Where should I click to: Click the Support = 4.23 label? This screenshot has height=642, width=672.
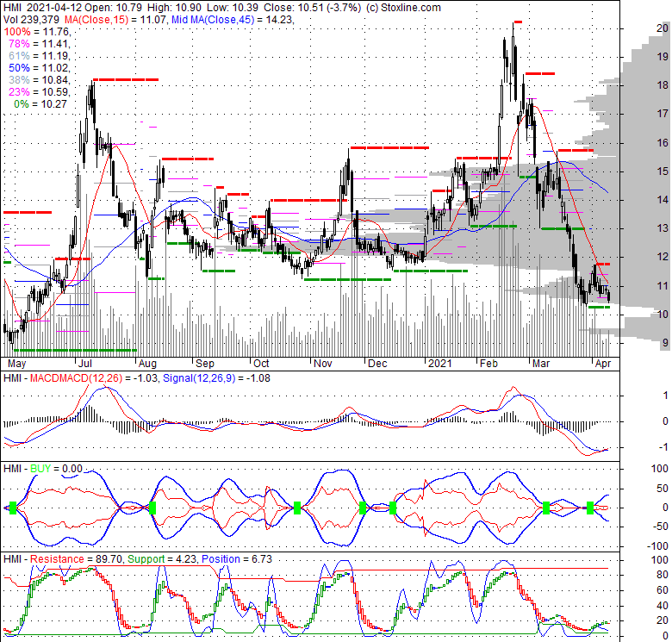pyautogui.click(x=163, y=559)
